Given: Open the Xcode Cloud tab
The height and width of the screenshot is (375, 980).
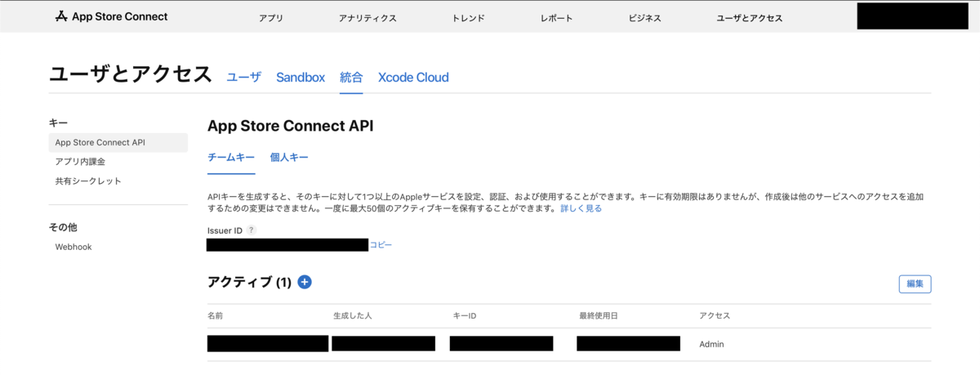Looking at the screenshot, I should pos(413,78).
